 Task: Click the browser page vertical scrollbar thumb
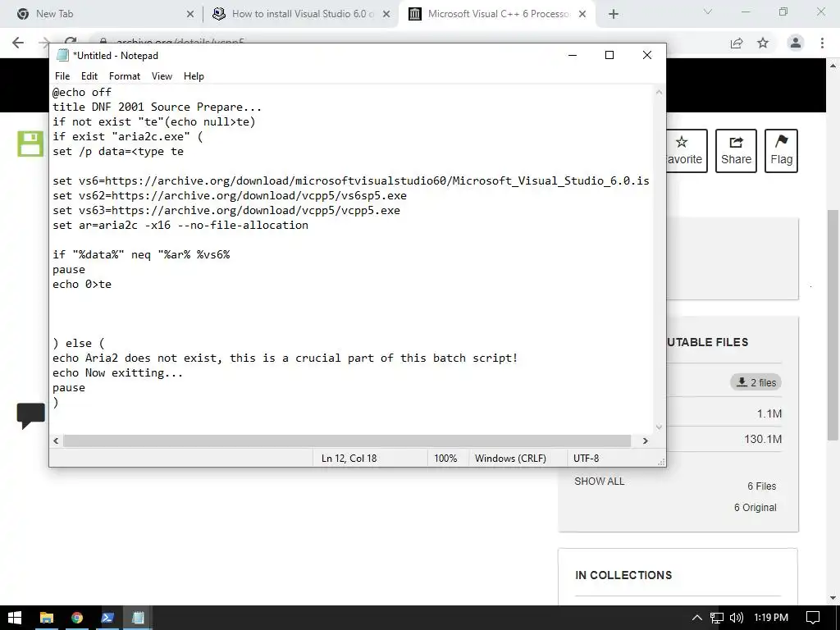[x=833, y=325]
